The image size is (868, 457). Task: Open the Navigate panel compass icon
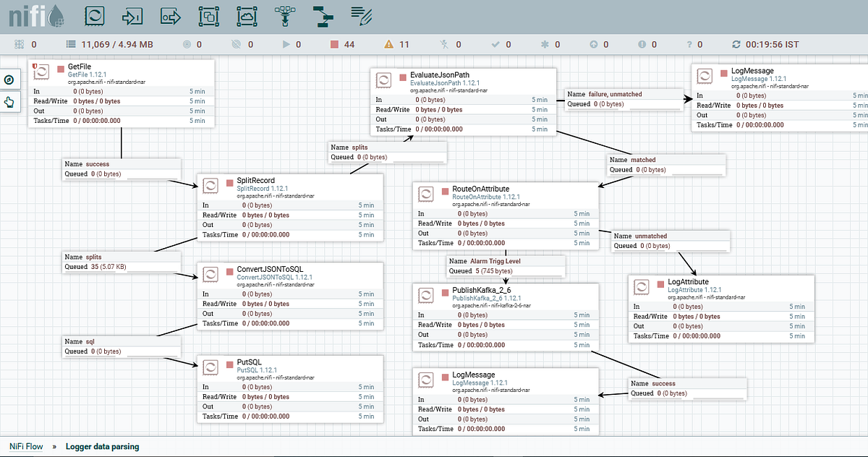pyautogui.click(x=9, y=80)
